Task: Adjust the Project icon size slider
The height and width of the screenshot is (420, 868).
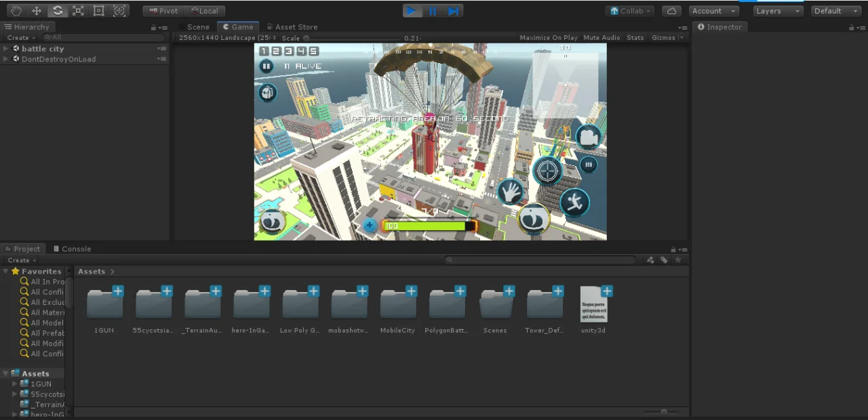Action: pos(664,412)
